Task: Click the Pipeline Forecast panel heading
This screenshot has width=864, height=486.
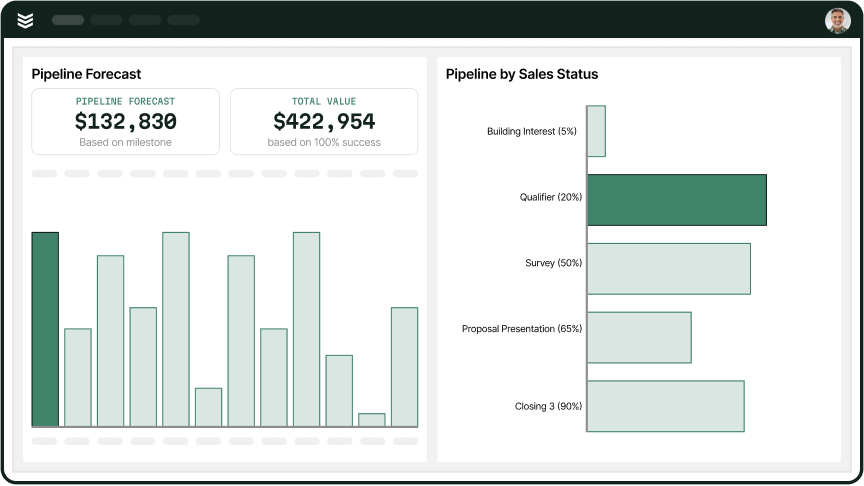Action: click(86, 74)
